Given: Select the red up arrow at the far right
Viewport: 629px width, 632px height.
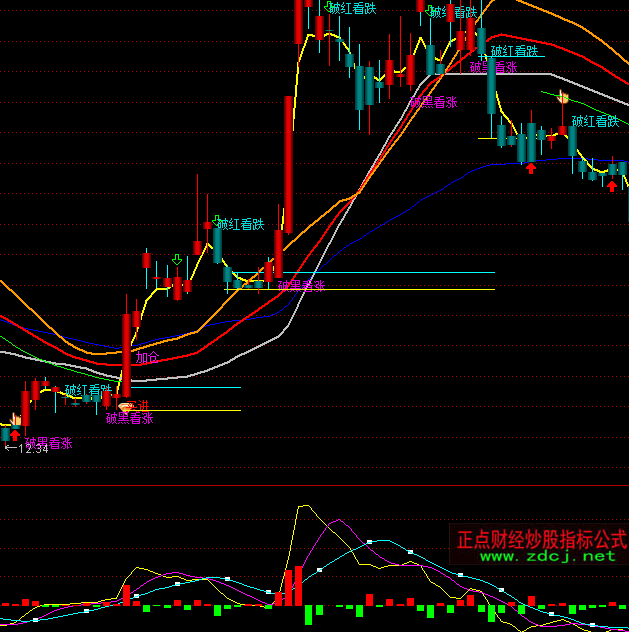Looking at the screenshot, I should [x=611, y=185].
